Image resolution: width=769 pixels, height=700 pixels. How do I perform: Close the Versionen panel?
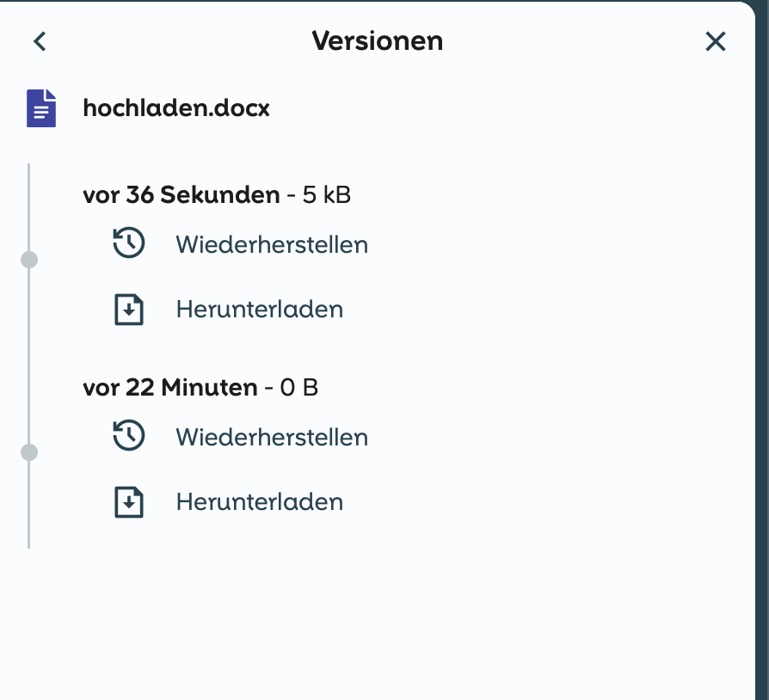pyautogui.click(x=715, y=41)
